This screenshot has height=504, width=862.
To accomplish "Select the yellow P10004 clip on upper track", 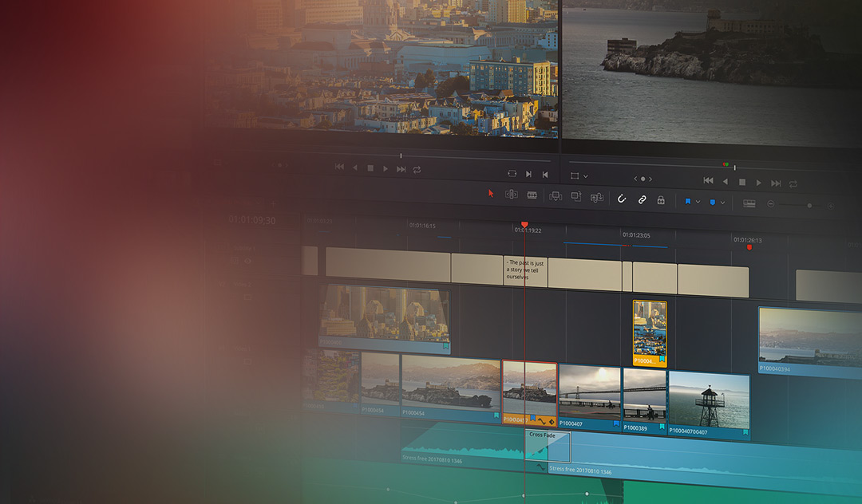I will point(650,333).
